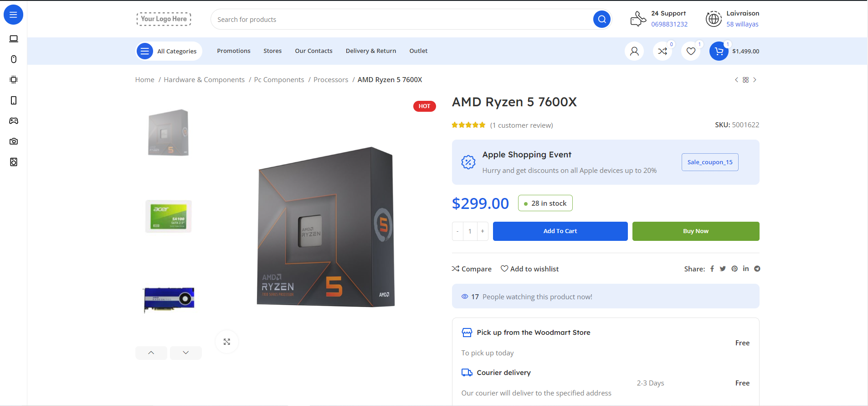Image resolution: width=868 pixels, height=406 pixels.
Task: Increase quantity with the plus stepper
Action: pos(483,231)
